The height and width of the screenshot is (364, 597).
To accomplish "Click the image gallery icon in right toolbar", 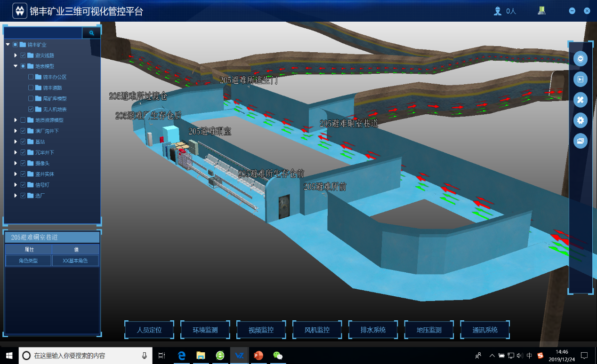I will [581, 141].
